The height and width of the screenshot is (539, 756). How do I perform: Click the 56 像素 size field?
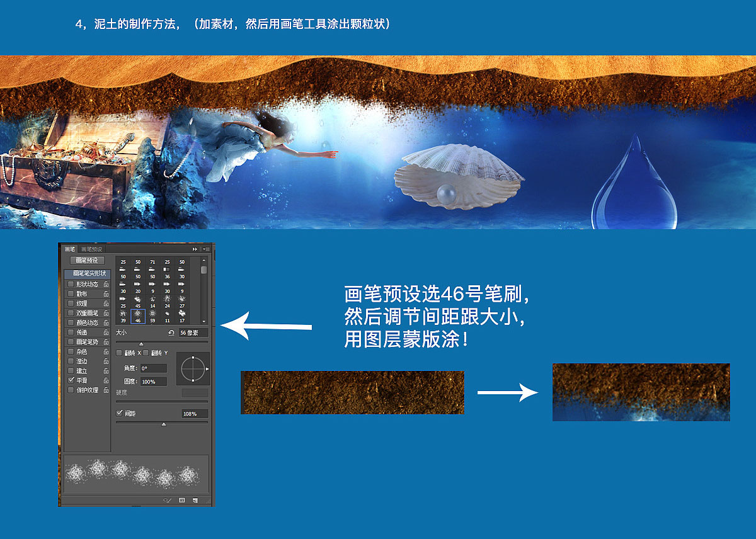point(193,333)
